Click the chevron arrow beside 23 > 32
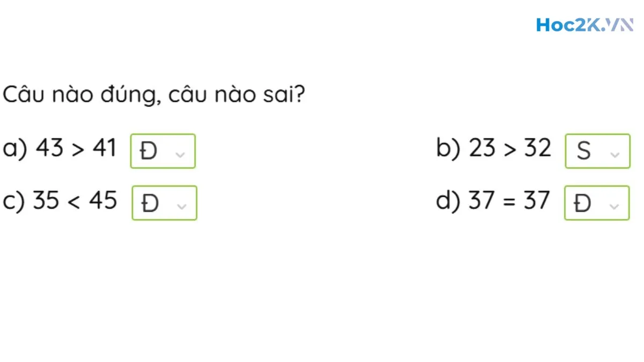 coord(615,154)
